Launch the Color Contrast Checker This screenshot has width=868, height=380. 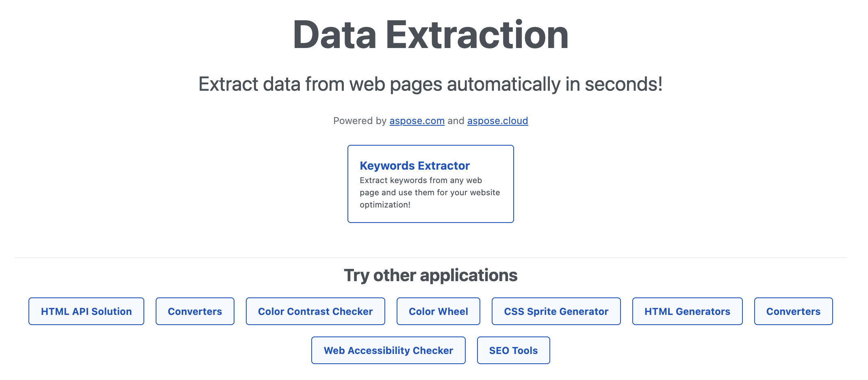(315, 311)
